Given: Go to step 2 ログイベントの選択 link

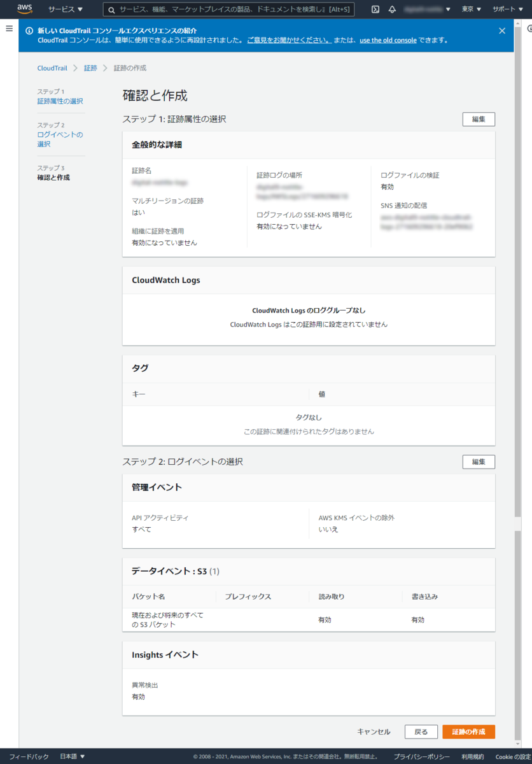Looking at the screenshot, I should tap(60, 139).
